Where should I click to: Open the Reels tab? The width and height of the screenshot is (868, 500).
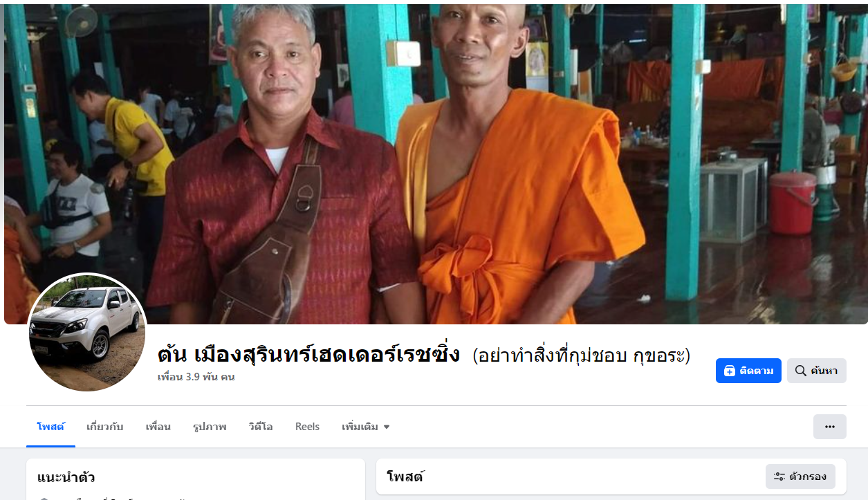[x=307, y=427]
